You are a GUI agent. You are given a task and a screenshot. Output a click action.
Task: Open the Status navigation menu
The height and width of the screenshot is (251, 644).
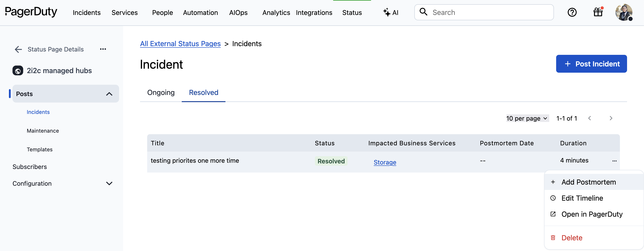[352, 12]
